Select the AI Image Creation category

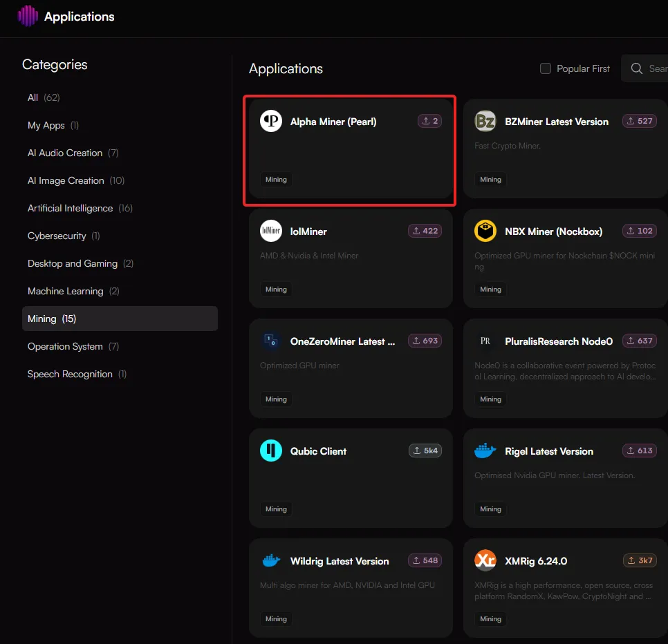coord(120,180)
